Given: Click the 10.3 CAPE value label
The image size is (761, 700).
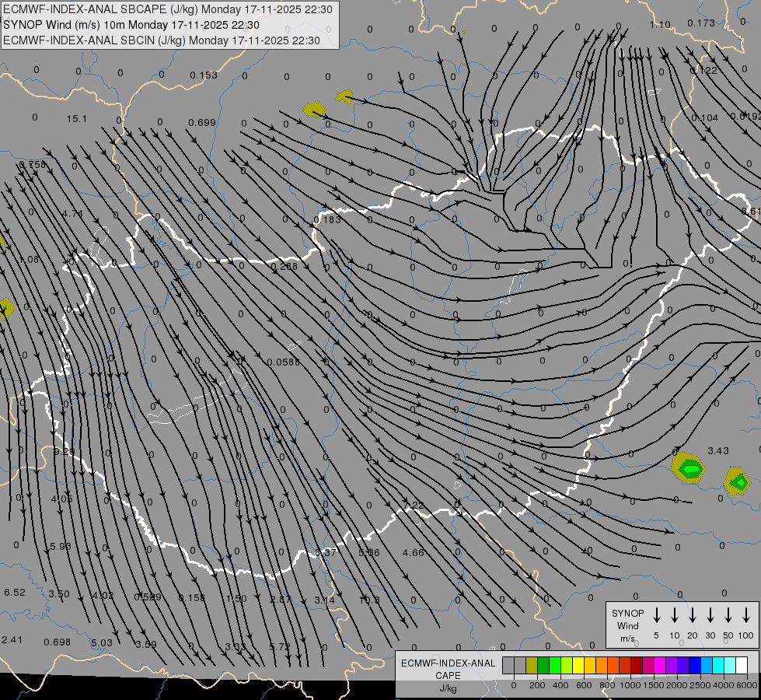Looking at the screenshot, I should coord(369,600).
